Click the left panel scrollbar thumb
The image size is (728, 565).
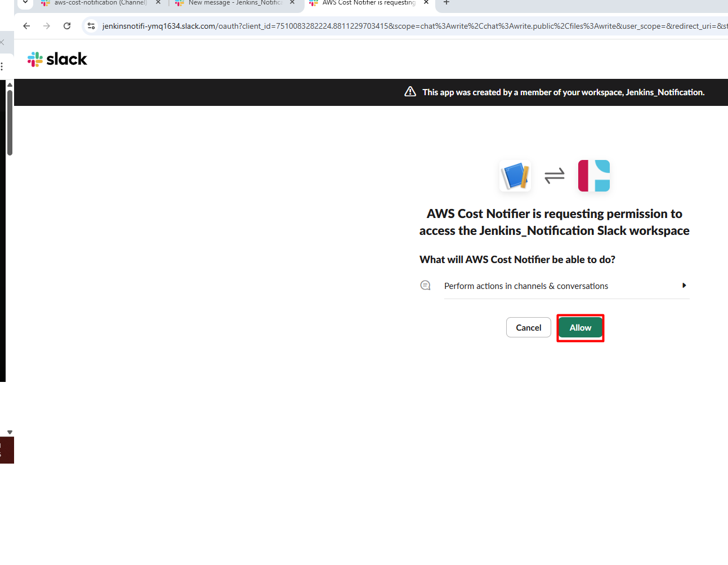click(10, 122)
